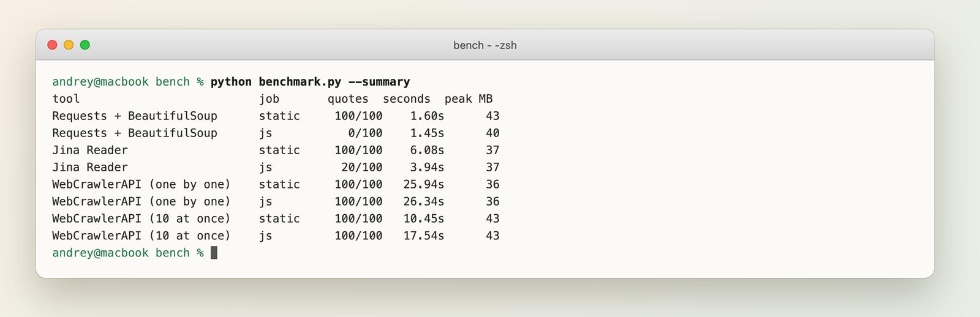Click the '1.45s' seconds value
This screenshot has width=980, height=317.
click(x=427, y=133)
